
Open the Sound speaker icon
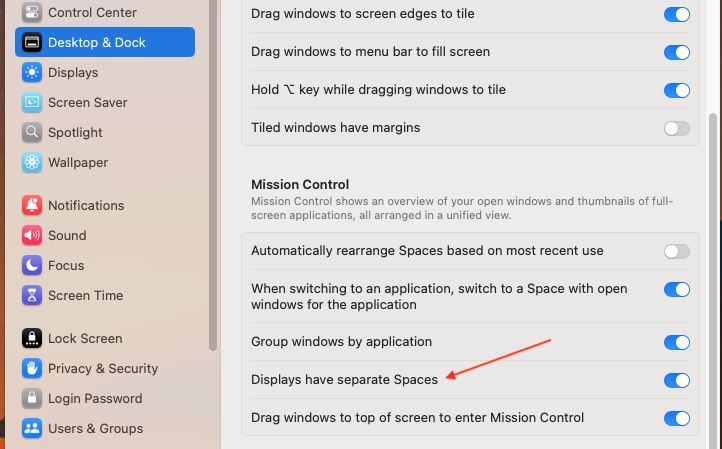pyautogui.click(x=32, y=235)
